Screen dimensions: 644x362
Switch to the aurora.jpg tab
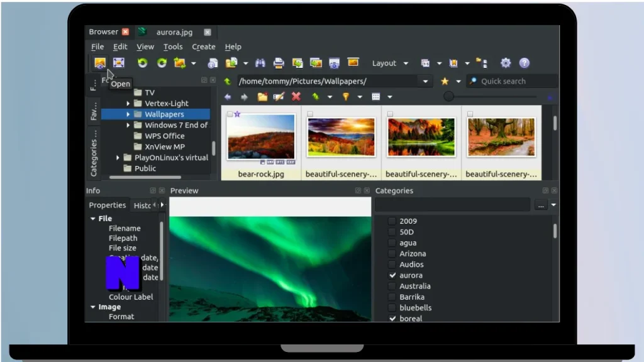pyautogui.click(x=174, y=32)
